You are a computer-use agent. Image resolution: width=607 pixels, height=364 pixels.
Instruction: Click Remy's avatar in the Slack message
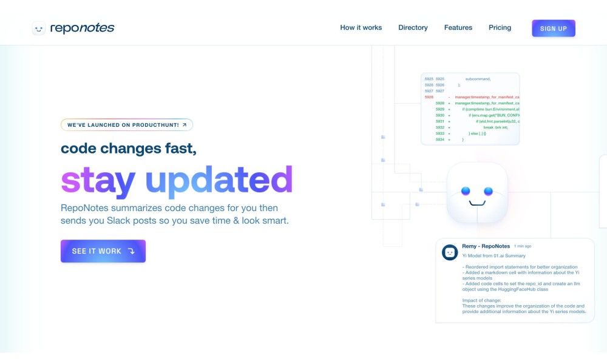point(450,252)
